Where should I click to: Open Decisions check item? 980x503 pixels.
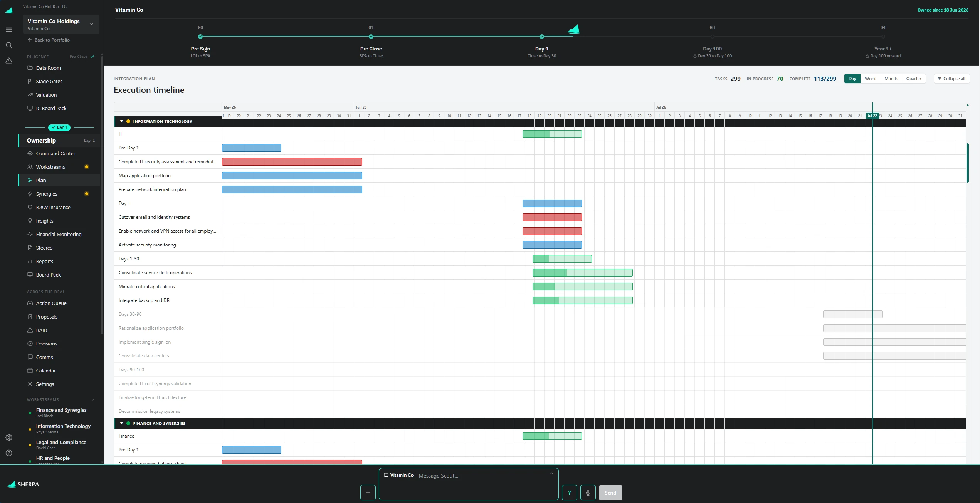pyautogui.click(x=59, y=344)
